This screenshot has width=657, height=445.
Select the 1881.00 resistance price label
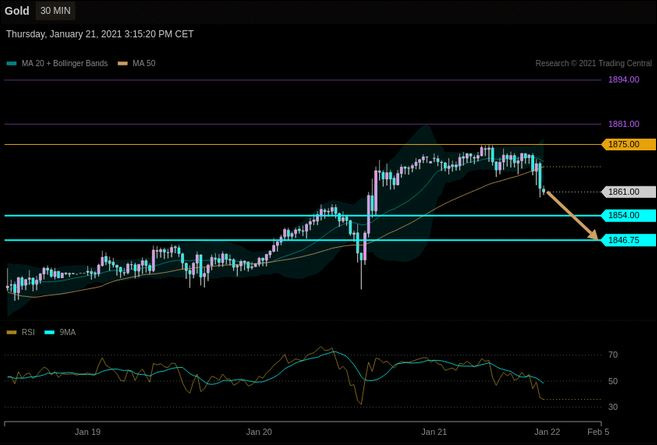[624, 124]
